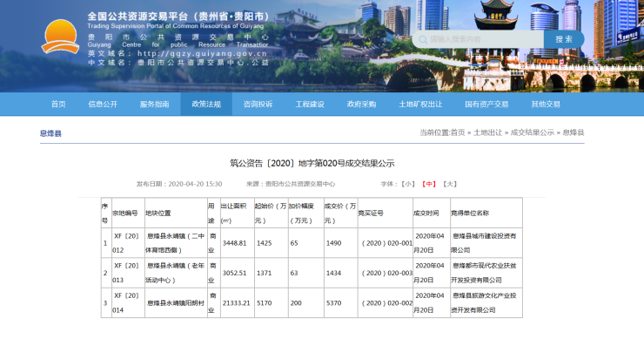This screenshot has width=644, height=339.
Task: Click the magnifier icon in search box
Action: point(423,39)
